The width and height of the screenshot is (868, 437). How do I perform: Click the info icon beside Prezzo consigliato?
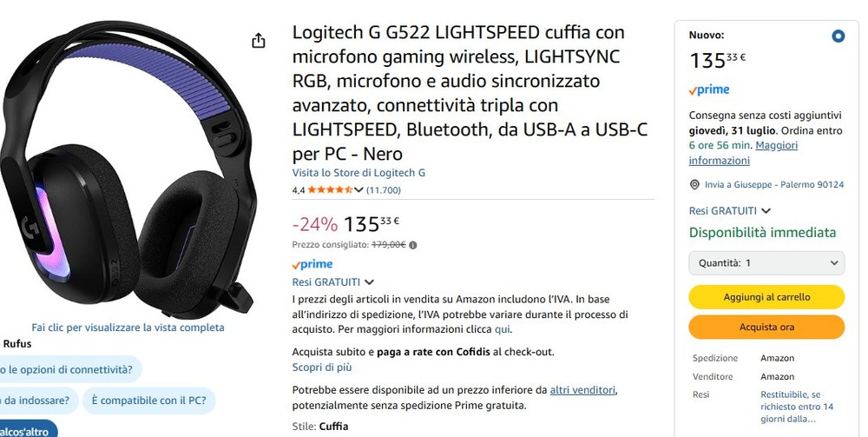413,245
